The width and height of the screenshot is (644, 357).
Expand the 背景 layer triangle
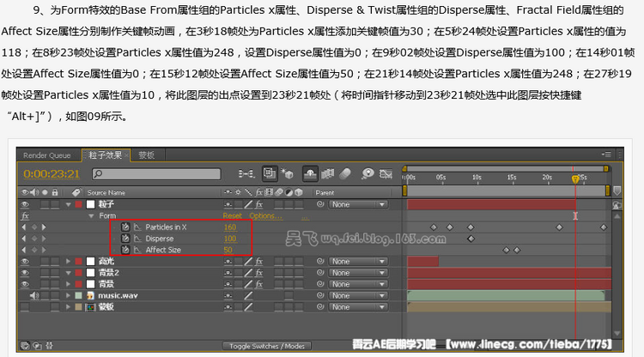[68, 284]
